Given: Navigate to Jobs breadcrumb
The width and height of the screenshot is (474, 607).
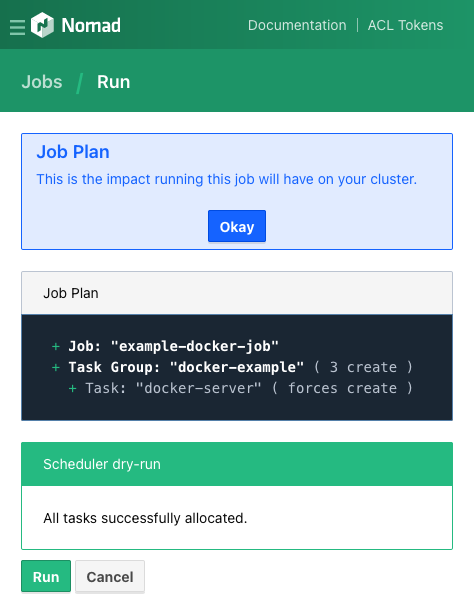Looking at the screenshot, I should coord(42,82).
